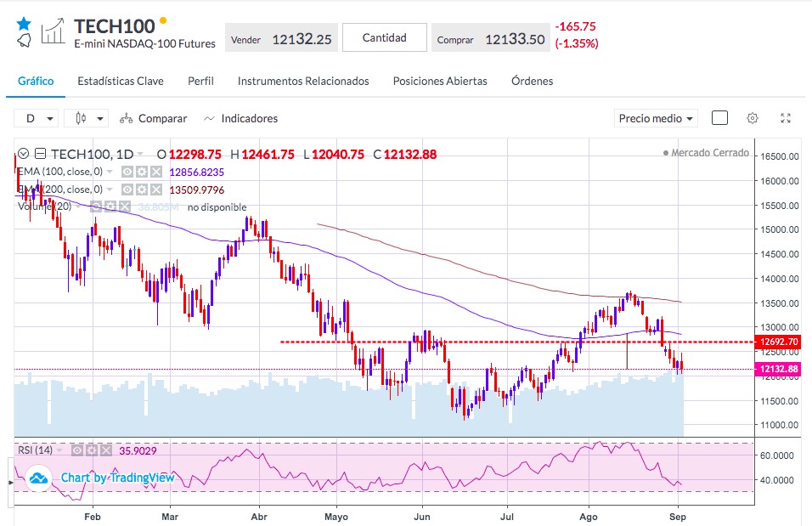812x526 pixels.
Task: Click the EMA 200 value 13509.9796
Action: tap(197, 190)
